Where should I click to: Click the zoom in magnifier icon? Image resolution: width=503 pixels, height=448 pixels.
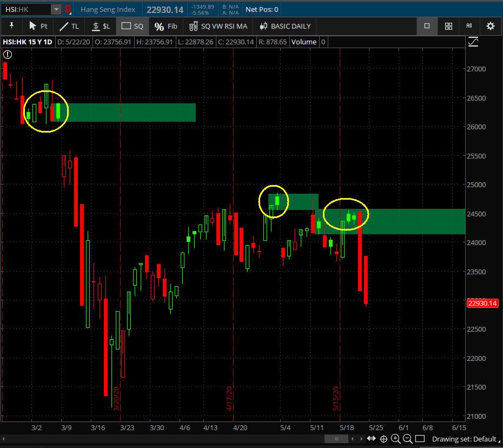396,439
